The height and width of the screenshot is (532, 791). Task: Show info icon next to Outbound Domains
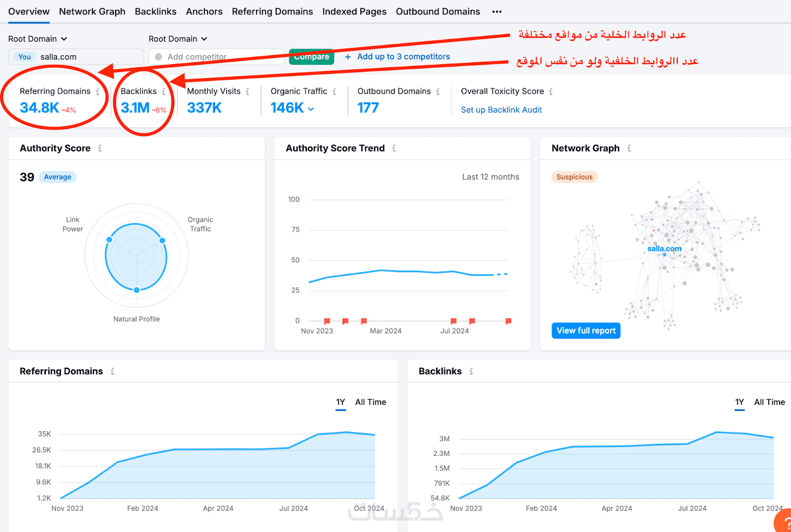(x=438, y=91)
